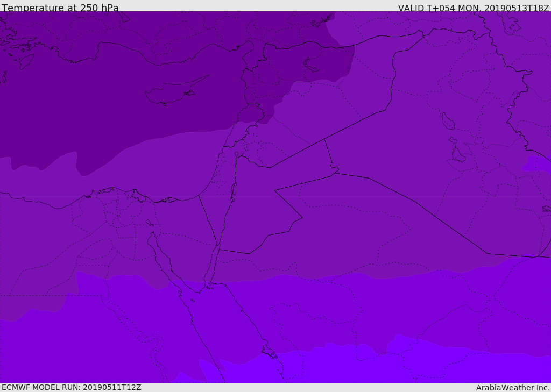Click the 'ArabiaWeather Inc' credit text

[512, 388]
